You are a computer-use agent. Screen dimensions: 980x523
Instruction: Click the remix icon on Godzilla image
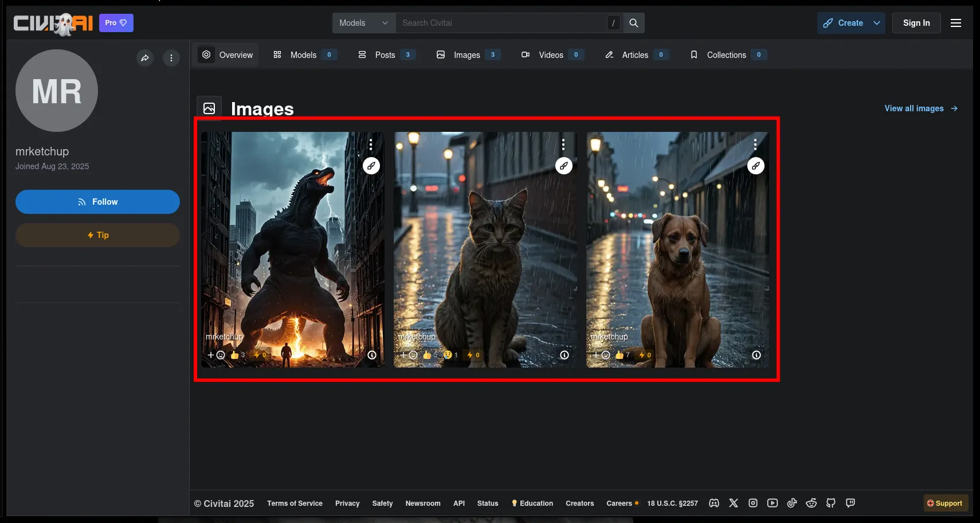click(371, 166)
